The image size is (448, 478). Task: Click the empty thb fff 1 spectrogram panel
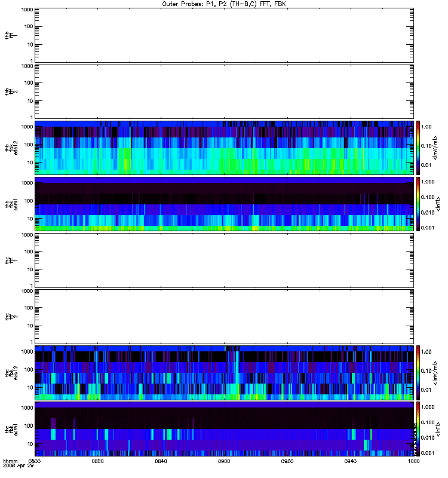[x=224, y=35]
